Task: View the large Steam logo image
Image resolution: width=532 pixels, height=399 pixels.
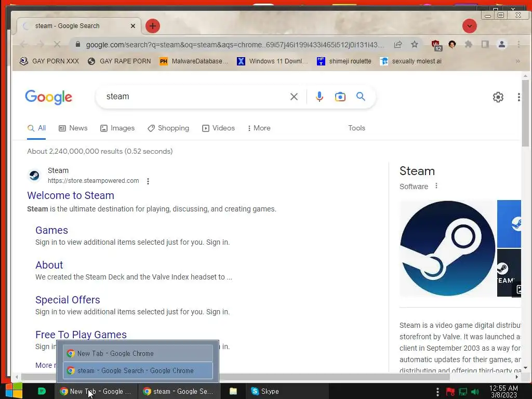Action: [x=447, y=248]
